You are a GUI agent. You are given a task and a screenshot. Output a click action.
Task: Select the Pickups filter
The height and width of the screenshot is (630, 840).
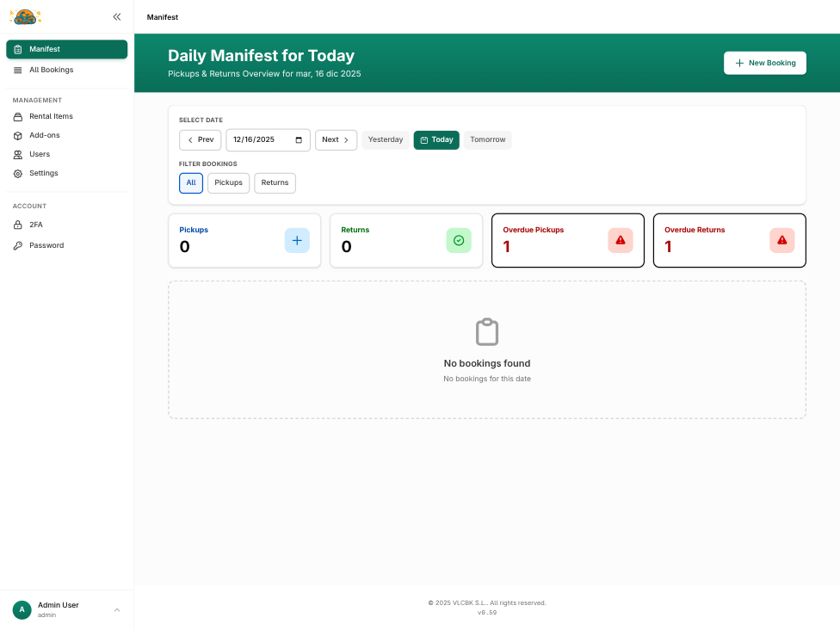(228, 182)
